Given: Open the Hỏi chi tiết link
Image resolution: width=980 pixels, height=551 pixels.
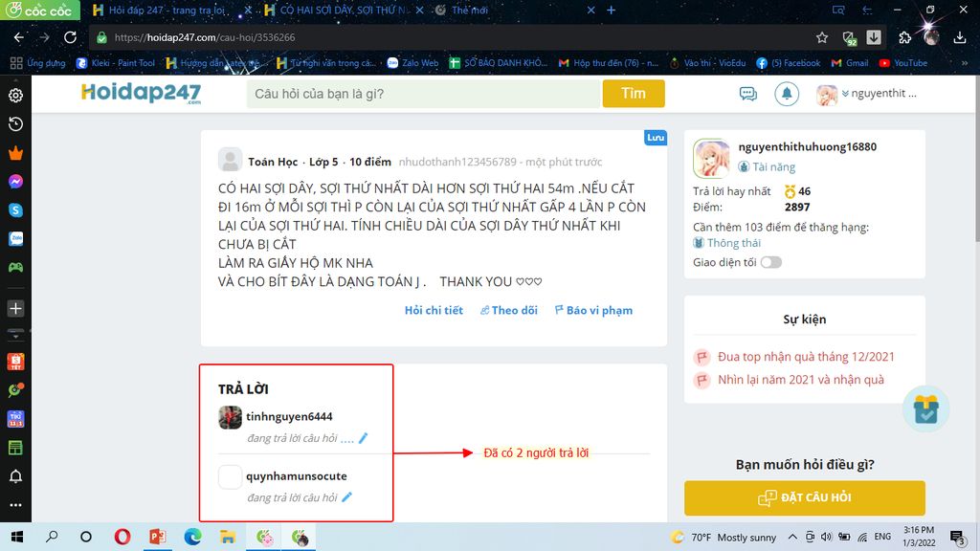Looking at the screenshot, I should click(434, 310).
